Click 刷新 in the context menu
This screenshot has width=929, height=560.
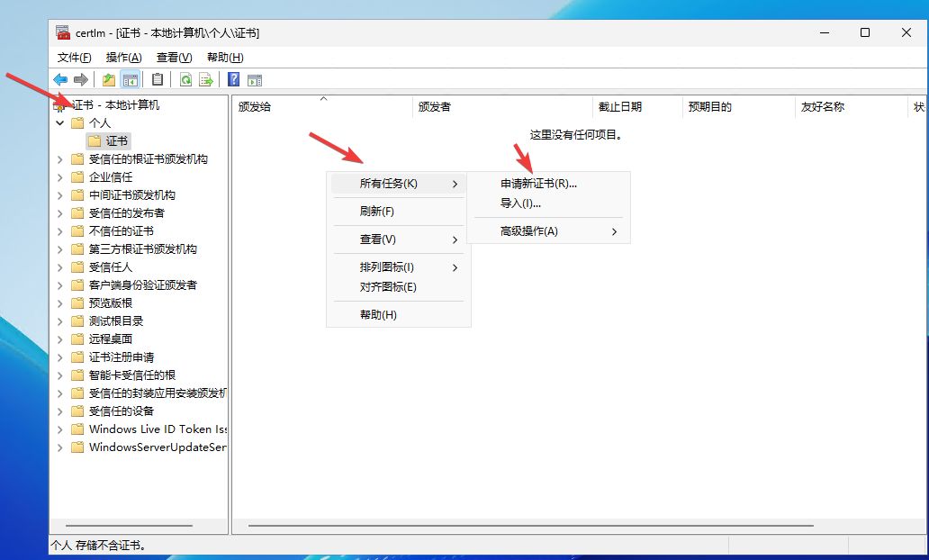pyautogui.click(x=376, y=209)
